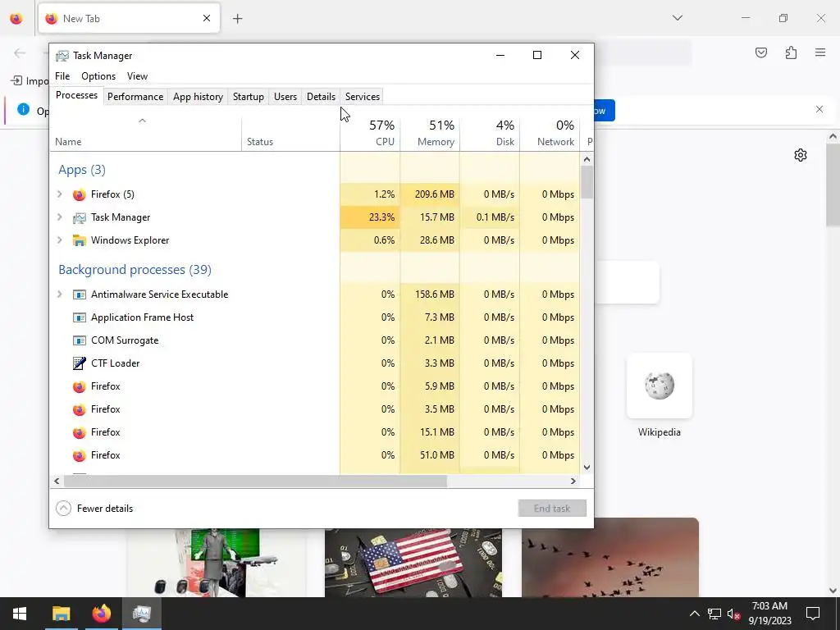This screenshot has height=630, width=840.
Task: Click the process list scroll down arrow
Action: tap(587, 467)
